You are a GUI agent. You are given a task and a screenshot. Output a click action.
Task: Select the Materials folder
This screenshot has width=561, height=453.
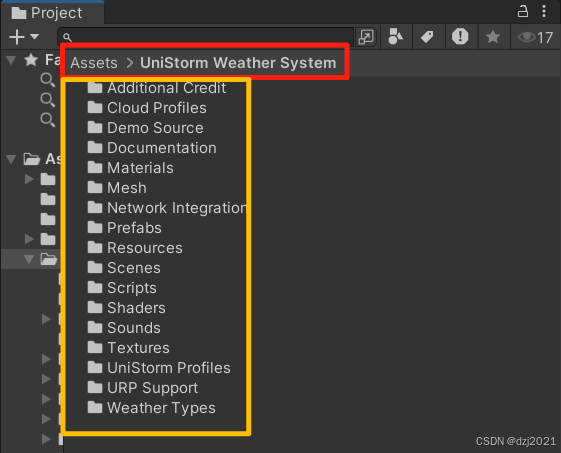pos(130,168)
